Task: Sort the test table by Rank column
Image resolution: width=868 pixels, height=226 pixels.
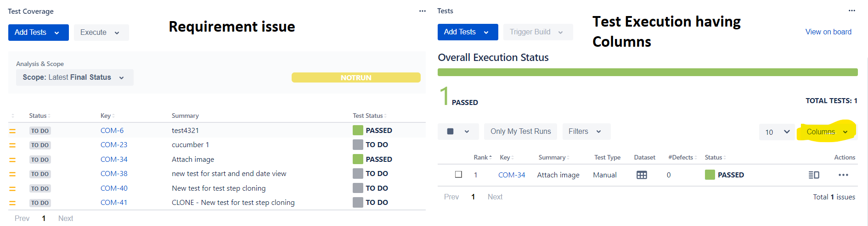Action: pyautogui.click(x=482, y=157)
